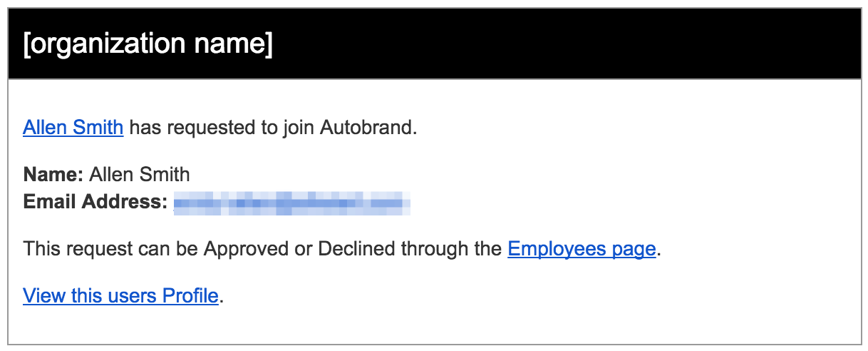Image resolution: width=868 pixels, height=351 pixels.
Task: Click the word Declined
Action: [x=355, y=248]
